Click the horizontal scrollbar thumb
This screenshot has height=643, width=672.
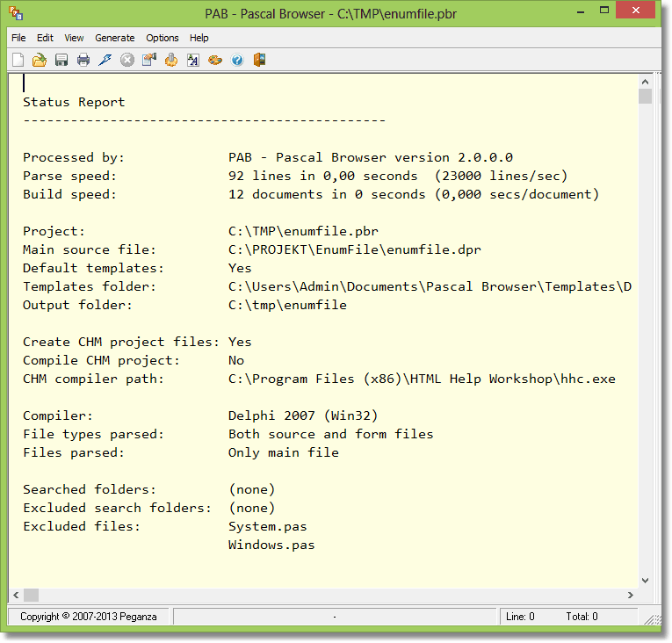32,595
